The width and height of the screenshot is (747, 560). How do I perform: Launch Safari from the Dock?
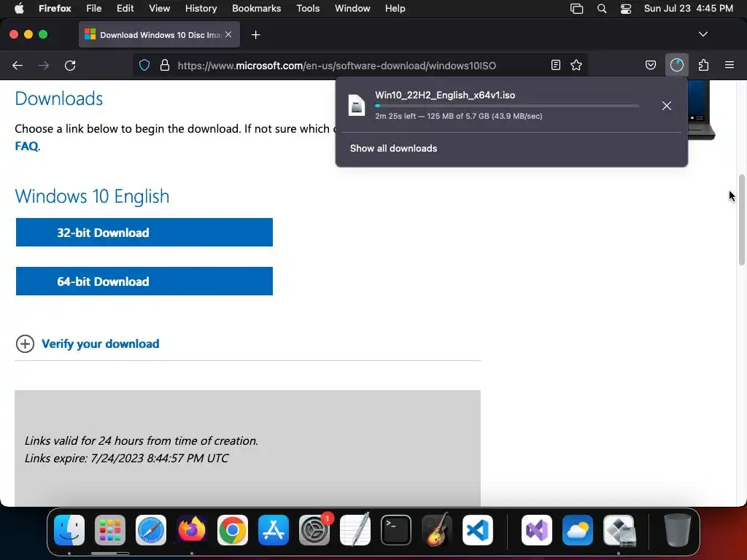point(151,530)
